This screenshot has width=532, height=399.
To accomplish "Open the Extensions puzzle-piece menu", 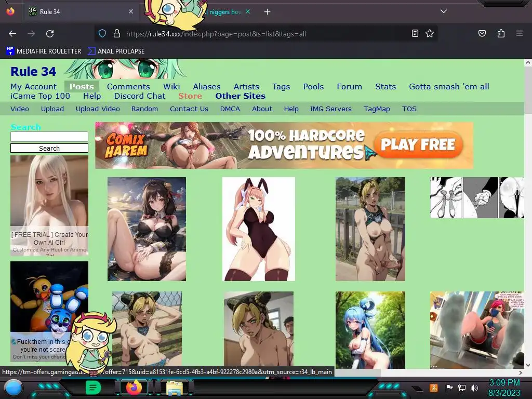I will (x=501, y=33).
